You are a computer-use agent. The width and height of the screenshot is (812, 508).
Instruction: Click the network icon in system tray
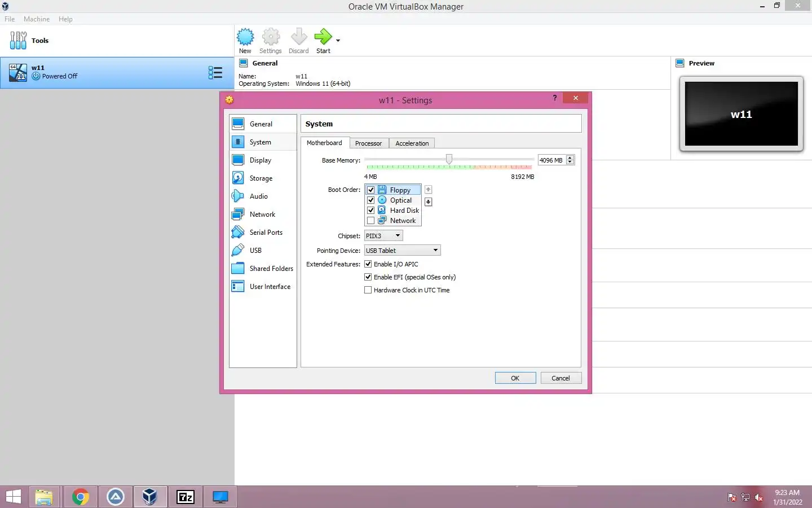745,497
